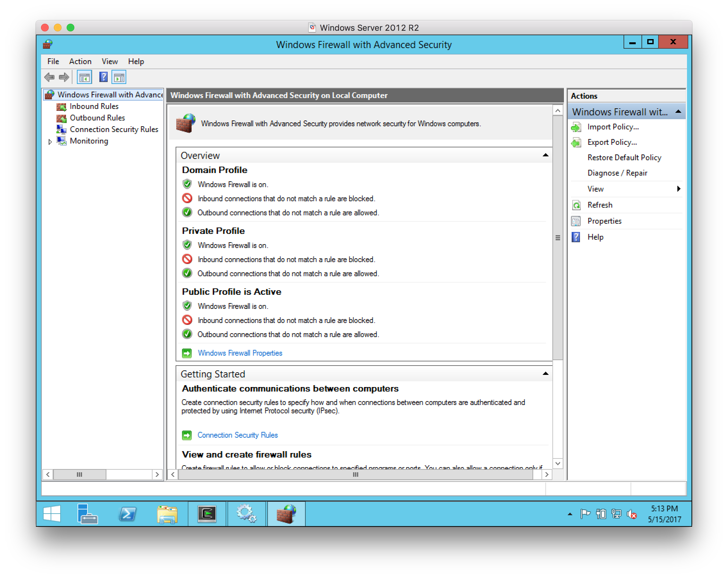
Task: Click the muted volume tray icon
Action: (632, 514)
